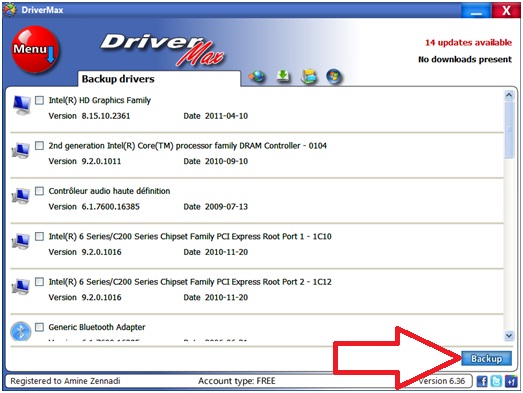Image resolution: width=523 pixels, height=393 pixels.
Task: Check the DRAM Controller - 0104 checkbox
Action: click(39, 145)
